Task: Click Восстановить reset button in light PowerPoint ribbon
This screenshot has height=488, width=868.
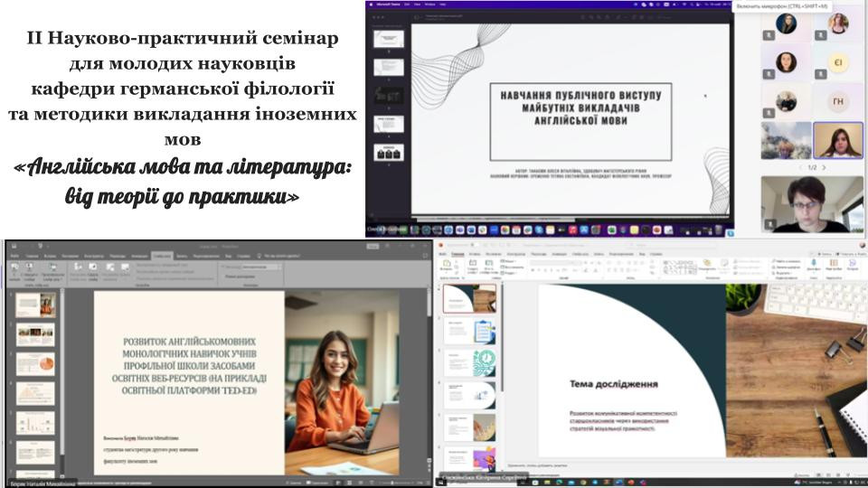Action: pos(512,267)
